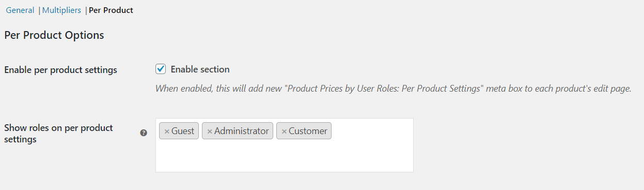
Task: Click the "Enable section" checkbox label text
Action: 200,69
